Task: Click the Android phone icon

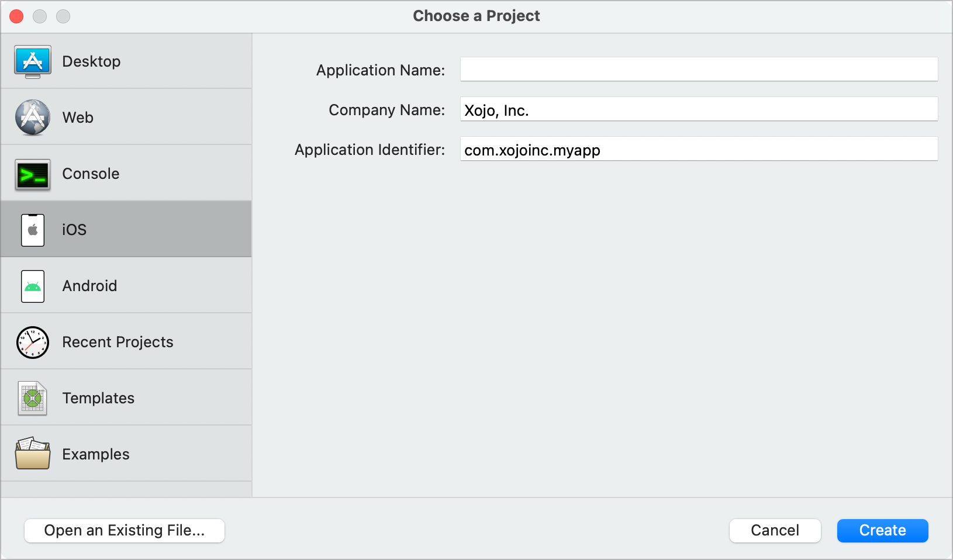Action: pos(33,286)
